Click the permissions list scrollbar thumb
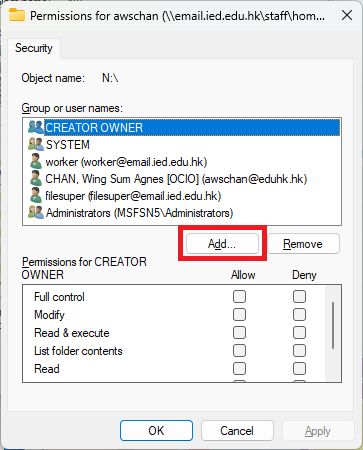Screen dimensions: 363x450 (x=333, y=325)
